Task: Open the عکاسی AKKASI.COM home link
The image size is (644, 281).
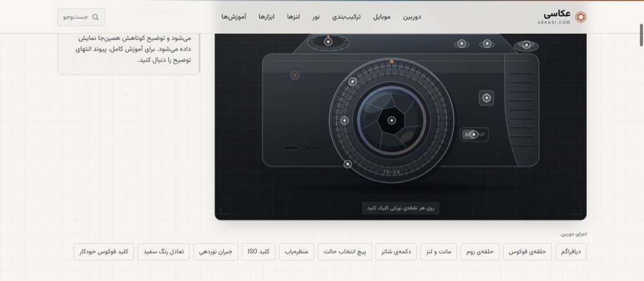Action: (x=562, y=17)
